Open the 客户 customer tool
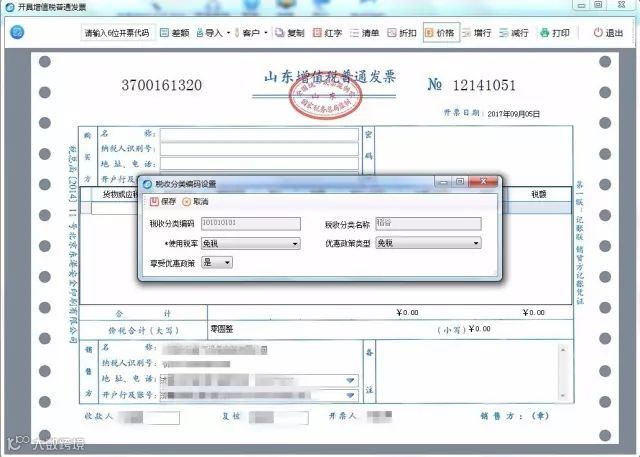 pos(247,33)
